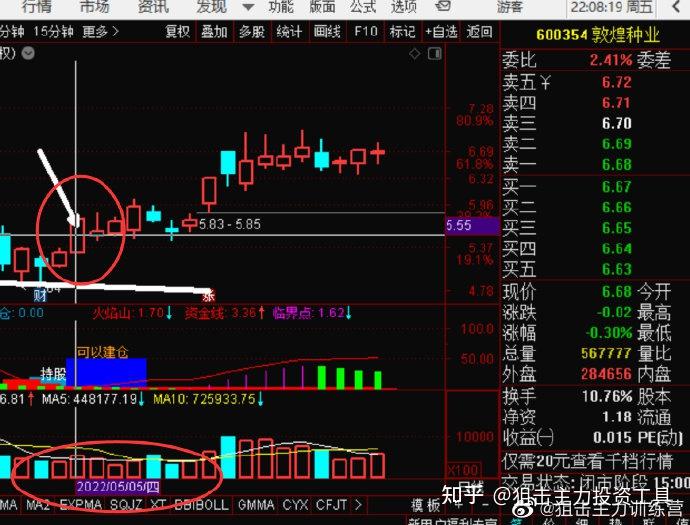Click the 标记 mark button
Image resolution: width=690 pixels, height=525 pixels.
click(402, 32)
